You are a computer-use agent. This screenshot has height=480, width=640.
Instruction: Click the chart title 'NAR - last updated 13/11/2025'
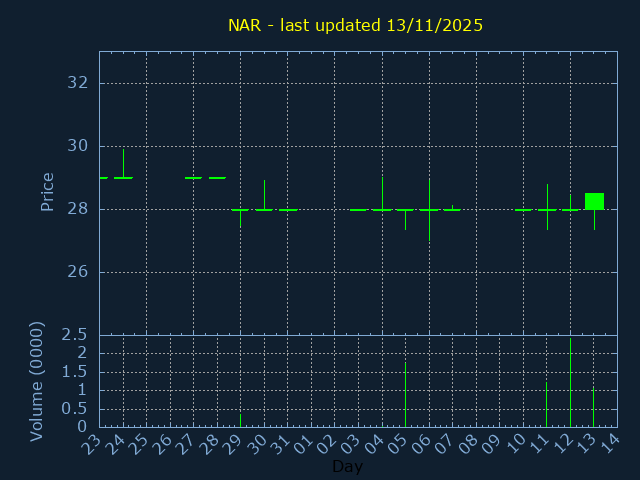(x=355, y=25)
